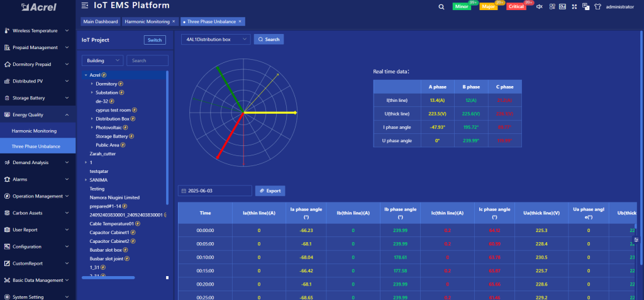Expand the Substation tree node arrow
This screenshot has height=300, width=644.
(92, 93)
